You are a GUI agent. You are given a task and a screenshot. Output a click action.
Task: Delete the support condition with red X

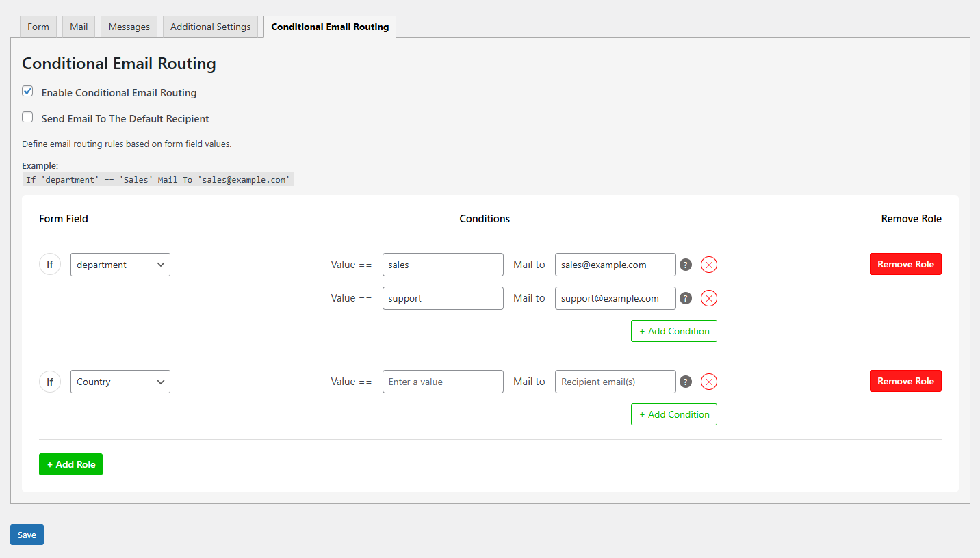coord(709,298)
